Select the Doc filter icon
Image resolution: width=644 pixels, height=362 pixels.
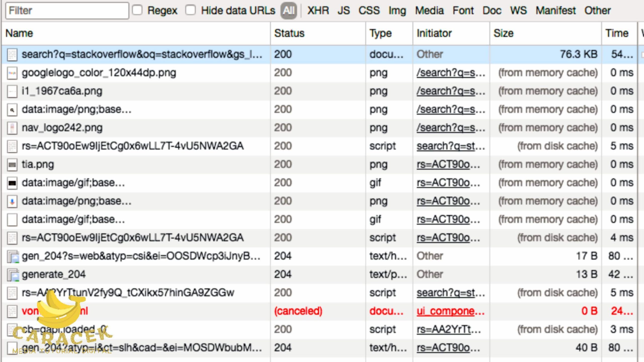492,10
